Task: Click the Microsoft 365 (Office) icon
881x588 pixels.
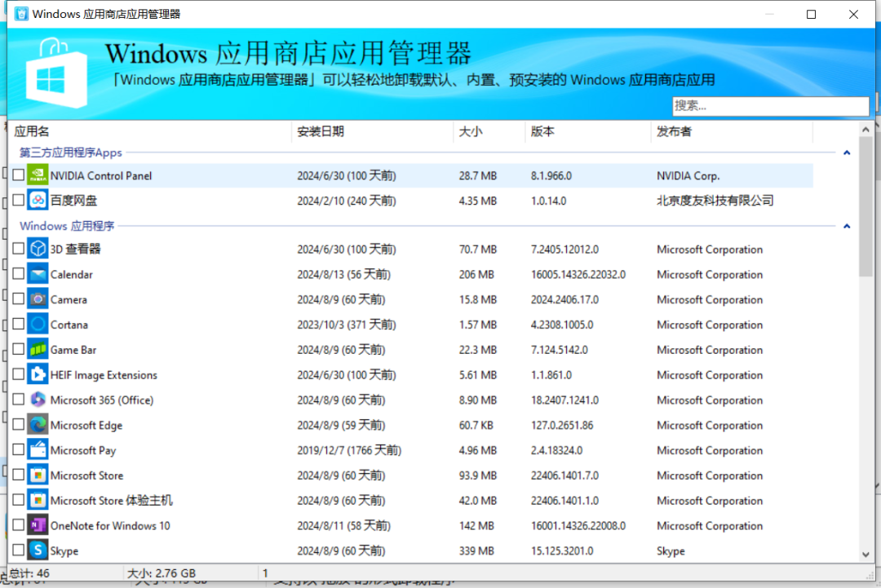Action: click(38, 400)
